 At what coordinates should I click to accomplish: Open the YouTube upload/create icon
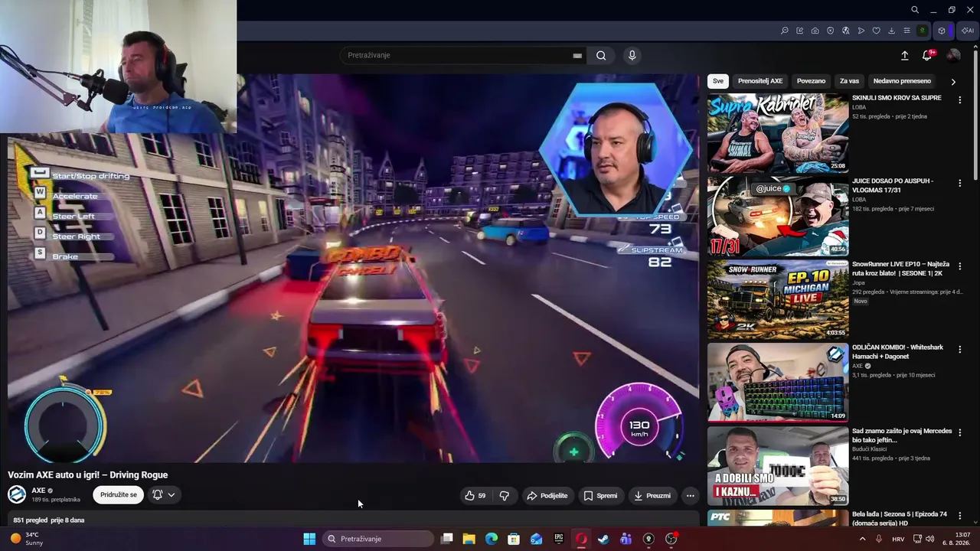904,55
